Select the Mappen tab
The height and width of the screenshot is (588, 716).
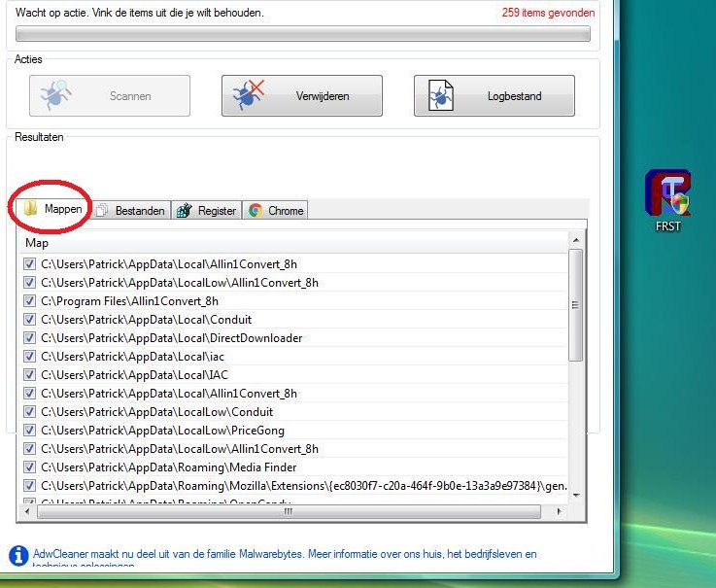tap(53, 209)
